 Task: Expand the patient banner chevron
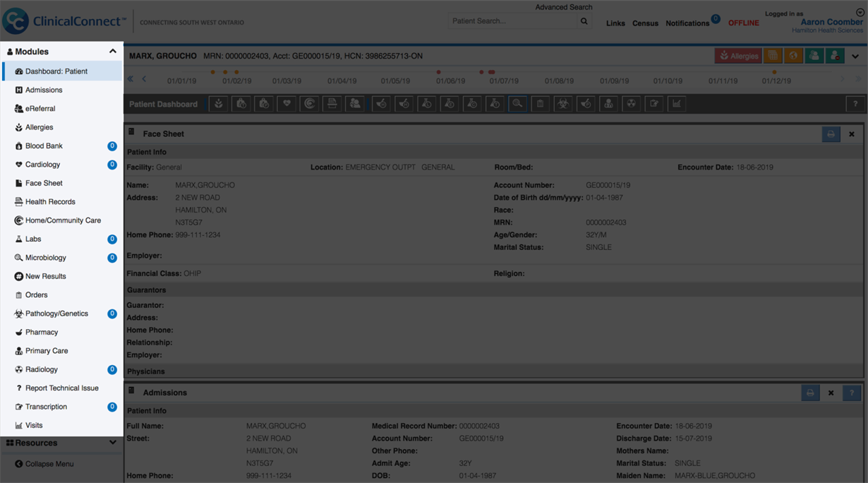click(x=855, y=56)
